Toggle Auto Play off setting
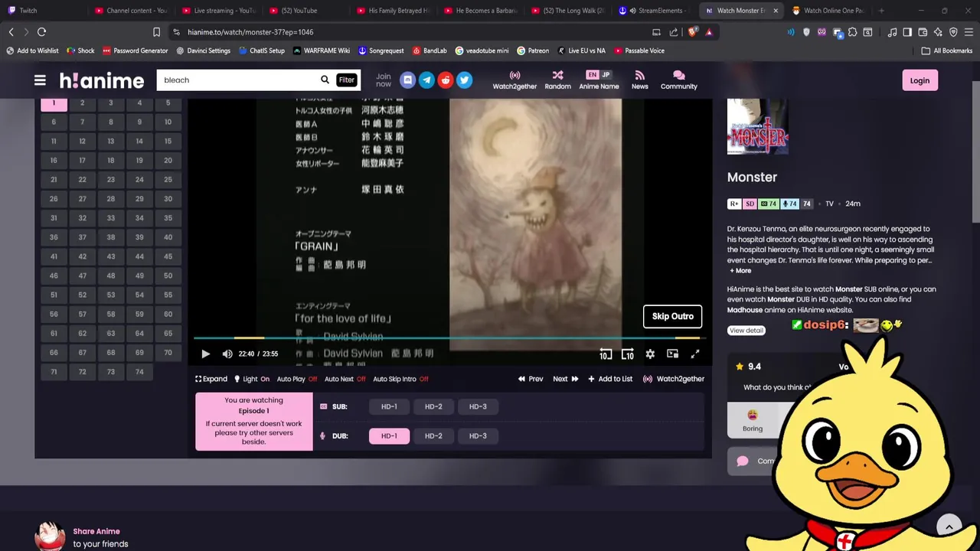 pyautogui.click(x=297, y=379)
